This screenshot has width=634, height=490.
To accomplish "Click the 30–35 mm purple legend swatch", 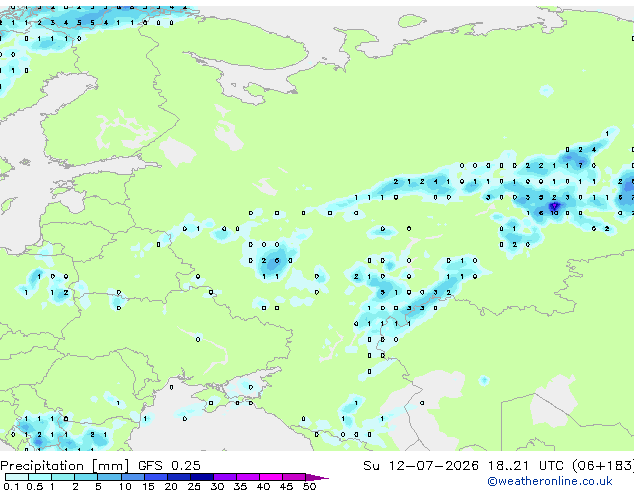I will 224,477.
